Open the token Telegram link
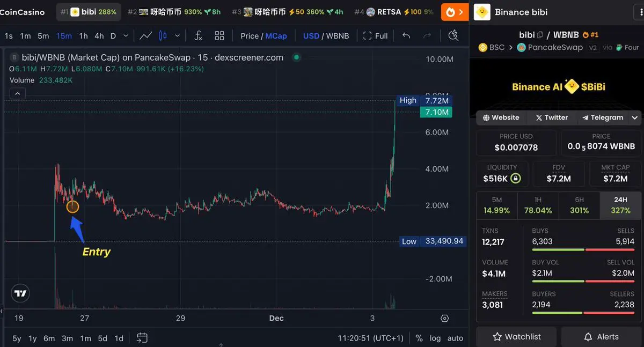644x347 pixels. tap(603, 117)
